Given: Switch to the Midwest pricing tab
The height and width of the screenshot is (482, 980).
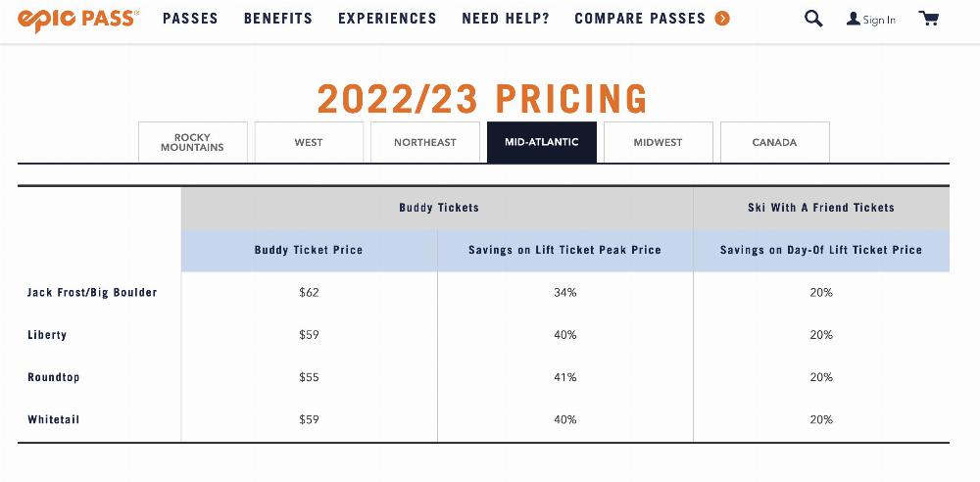Looking at the screenshot, I should click(659, 142).
